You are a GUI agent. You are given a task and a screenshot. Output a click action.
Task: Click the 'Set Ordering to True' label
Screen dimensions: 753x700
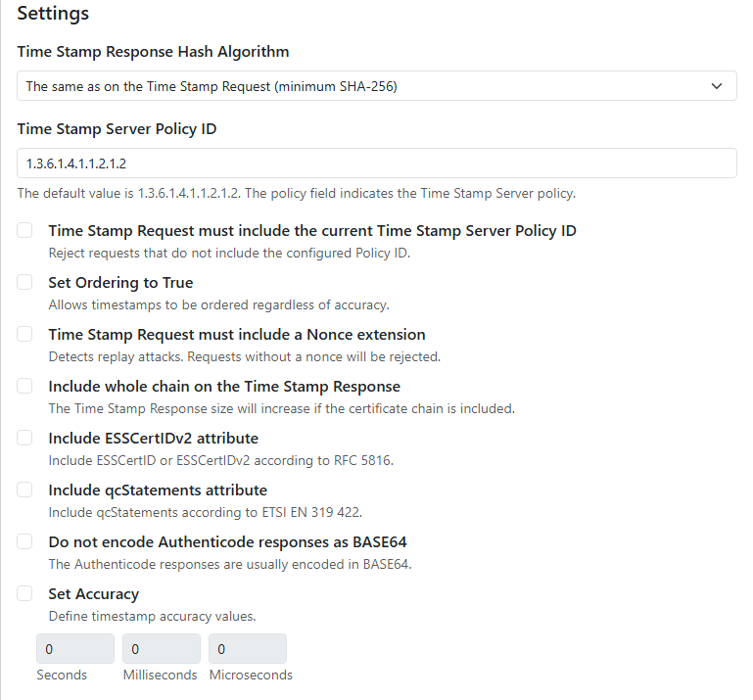120,282
